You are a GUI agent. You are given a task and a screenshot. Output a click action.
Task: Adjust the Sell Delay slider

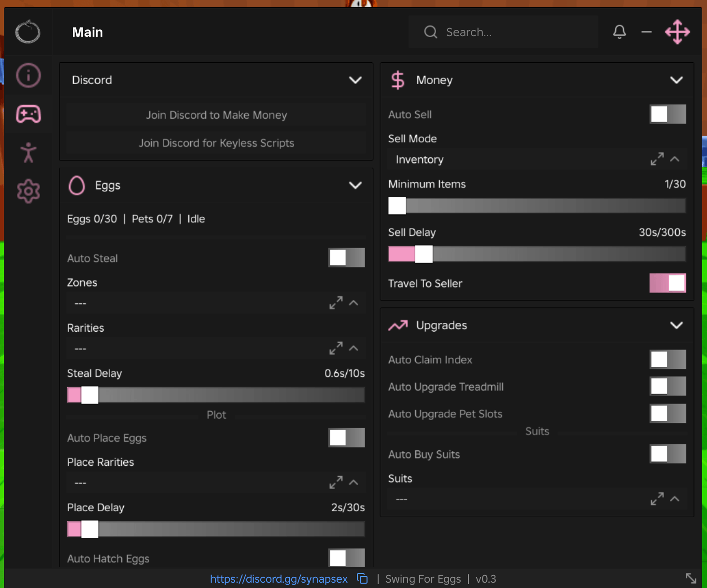[x=537, y=254]
